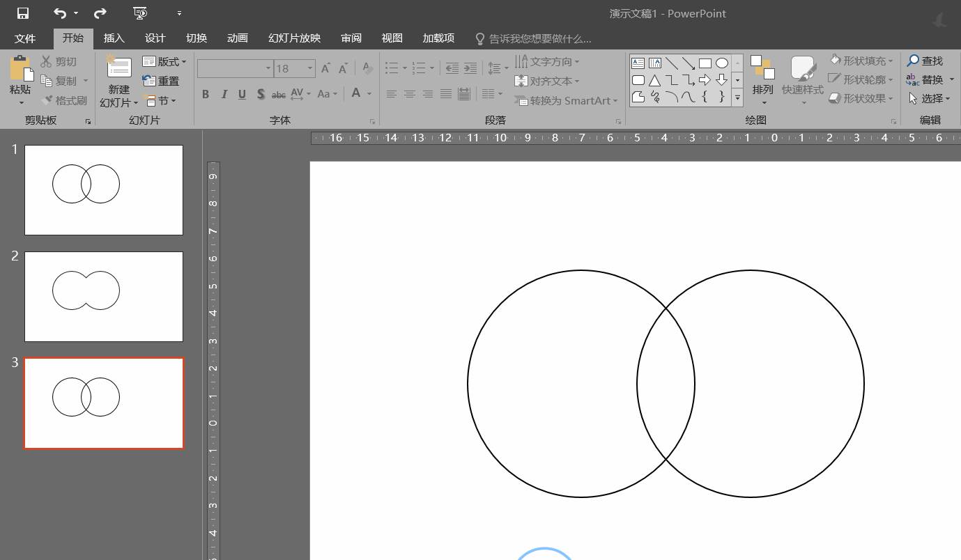Toggle bold formatting
Viewport: 961px width, 560px height.
pyautogui.click(x=206, y=94)
